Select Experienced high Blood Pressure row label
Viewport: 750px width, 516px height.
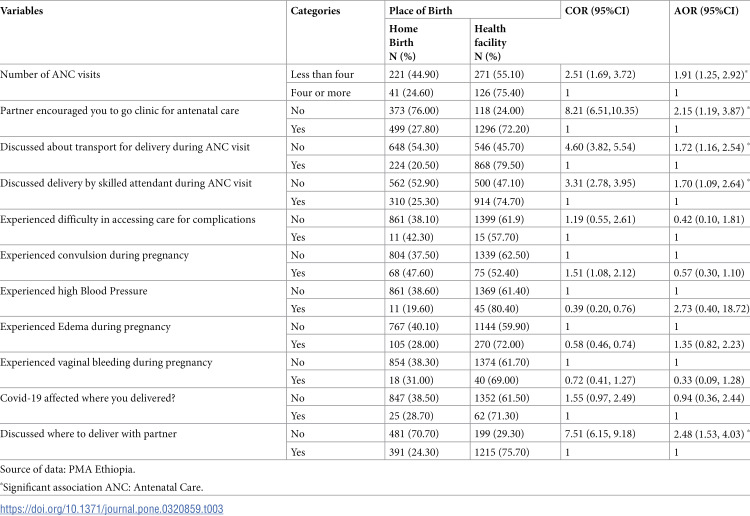74,291
